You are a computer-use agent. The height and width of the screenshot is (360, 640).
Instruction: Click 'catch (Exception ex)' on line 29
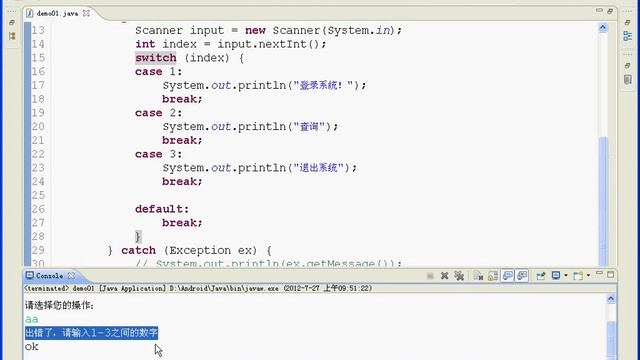pos(189,250)
